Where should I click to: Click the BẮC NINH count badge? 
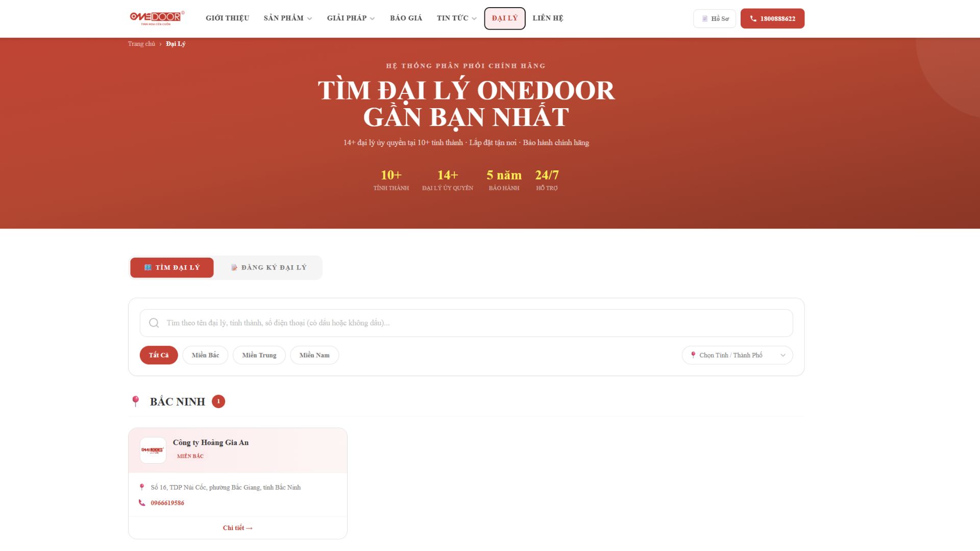coord(218,402)
